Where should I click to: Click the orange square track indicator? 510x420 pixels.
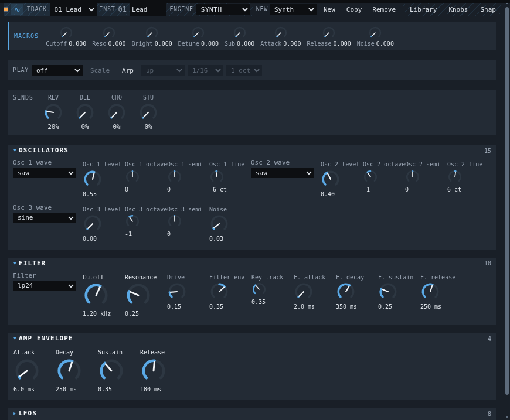pos(6,9)
